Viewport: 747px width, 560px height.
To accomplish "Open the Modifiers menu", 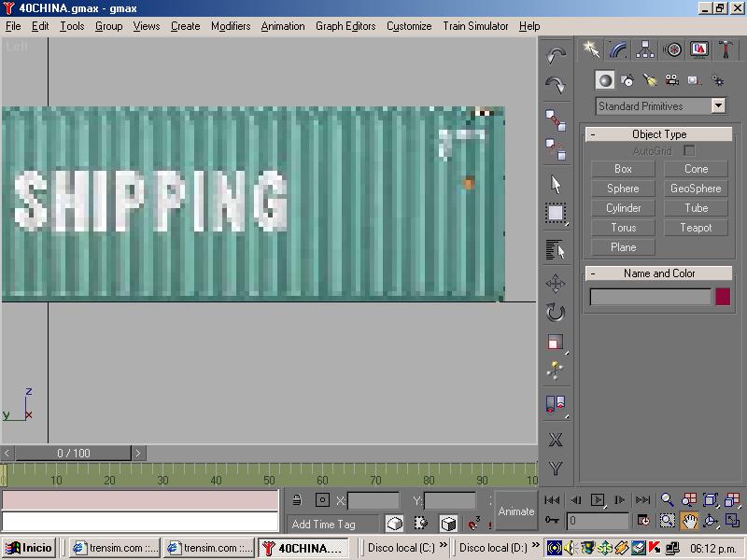I will (230, 26).
